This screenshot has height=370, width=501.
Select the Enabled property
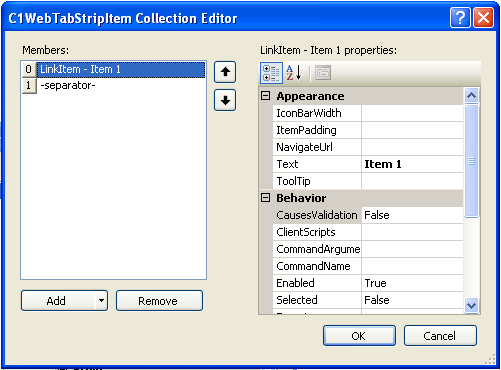[317, 283]
